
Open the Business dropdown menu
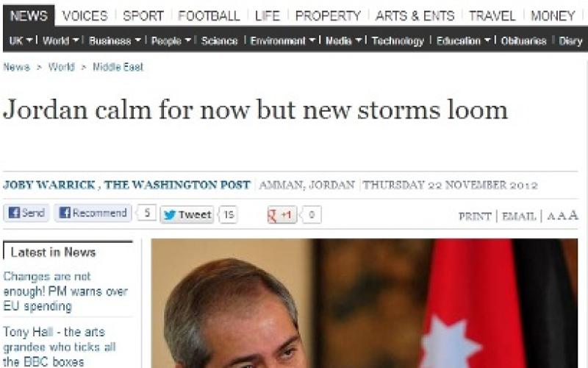115,40
